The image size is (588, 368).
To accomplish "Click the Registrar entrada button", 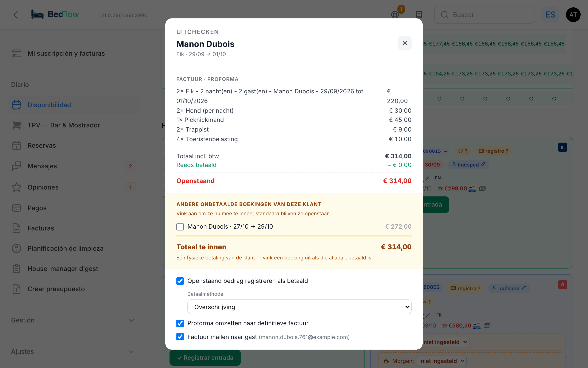I will (x=205, y=357).
